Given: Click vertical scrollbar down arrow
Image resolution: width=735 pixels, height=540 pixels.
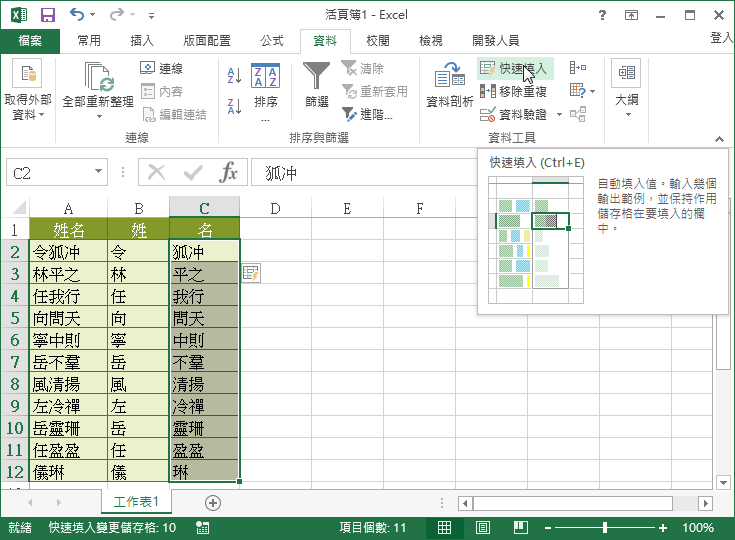Looking at the screenshot, I should (x=723, y=482).
